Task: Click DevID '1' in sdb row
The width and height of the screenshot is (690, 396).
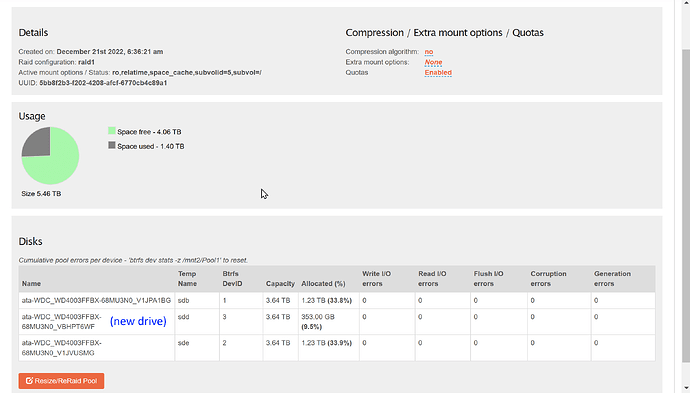Action: coord(224,301)
